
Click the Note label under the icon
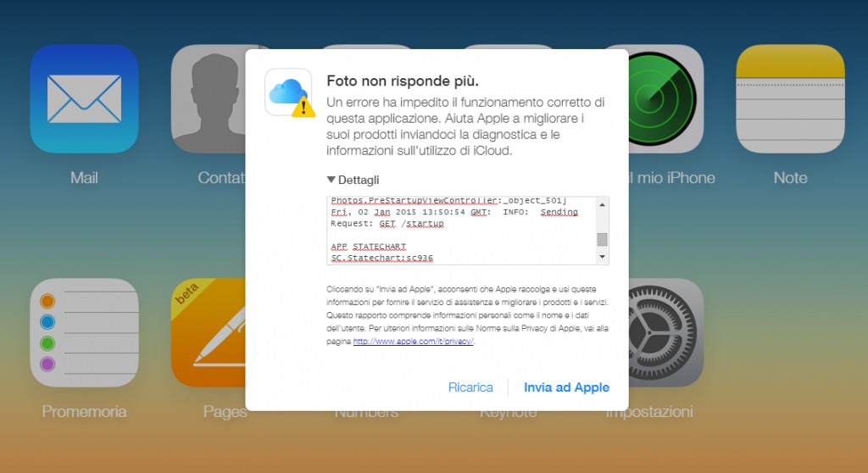790,178
